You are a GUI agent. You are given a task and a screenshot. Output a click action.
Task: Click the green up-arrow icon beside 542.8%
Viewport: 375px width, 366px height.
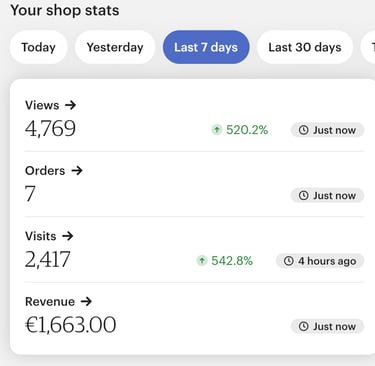tap(202, 260)
